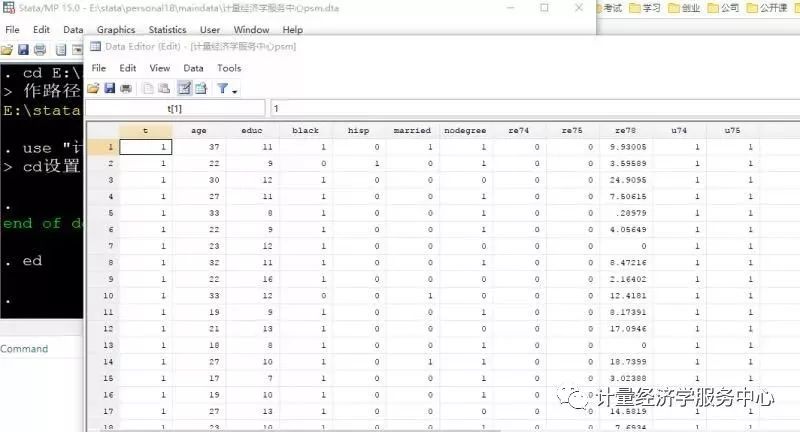Select the re75 column header
The width and height of the screenshot is (800, 432).
(572, 131)
